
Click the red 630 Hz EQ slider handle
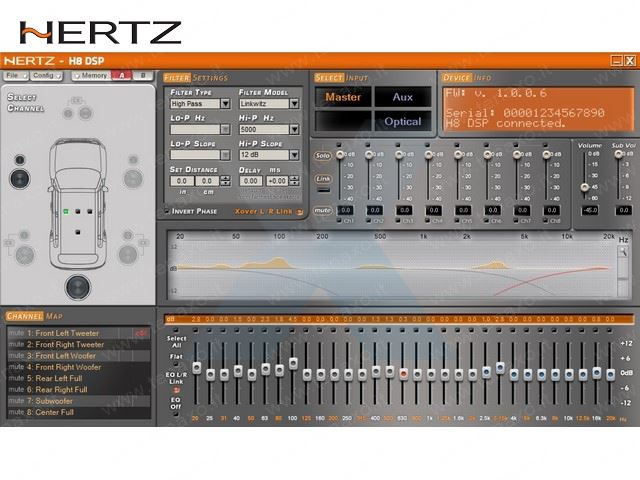tap(403, 373)
